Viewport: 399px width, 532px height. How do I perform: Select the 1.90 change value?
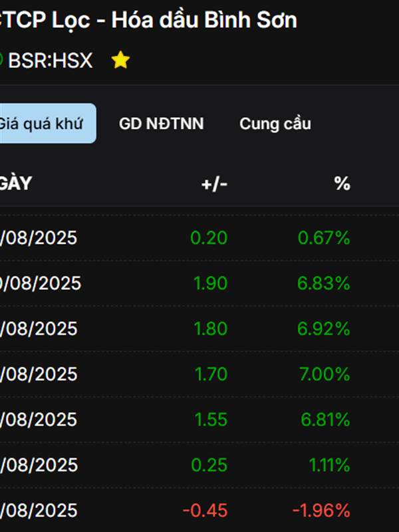tap(210, 283)
